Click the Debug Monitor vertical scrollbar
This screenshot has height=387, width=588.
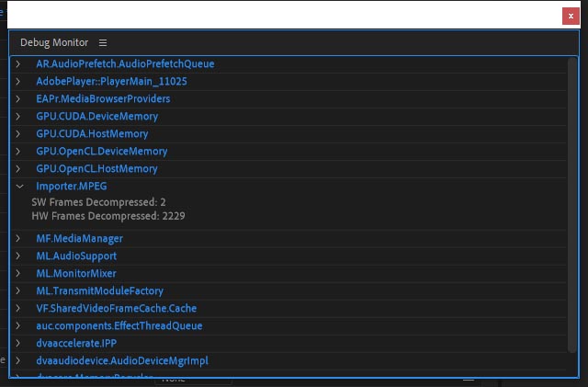pyautogui.click(x=571, y=205)
